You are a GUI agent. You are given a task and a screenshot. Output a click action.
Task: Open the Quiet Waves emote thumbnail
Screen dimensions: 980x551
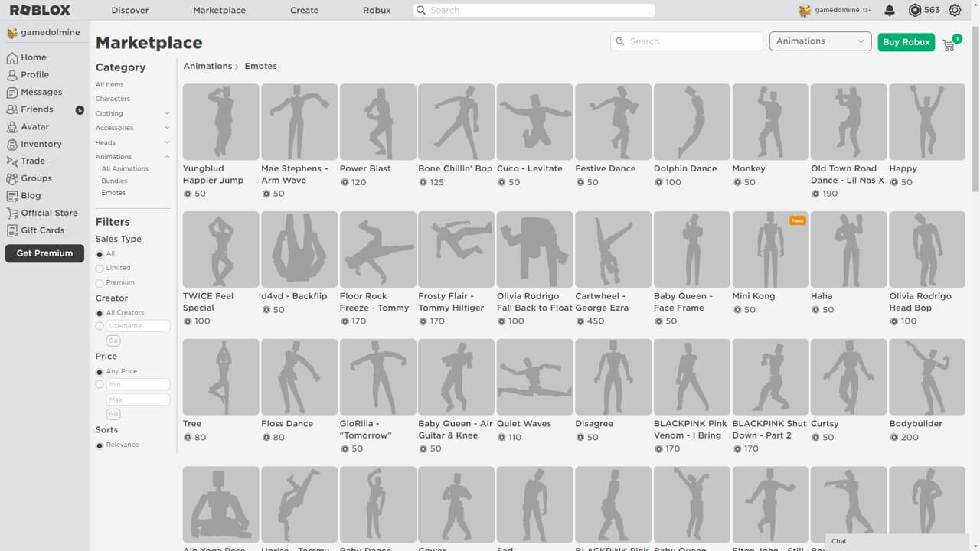pos(535,377)
